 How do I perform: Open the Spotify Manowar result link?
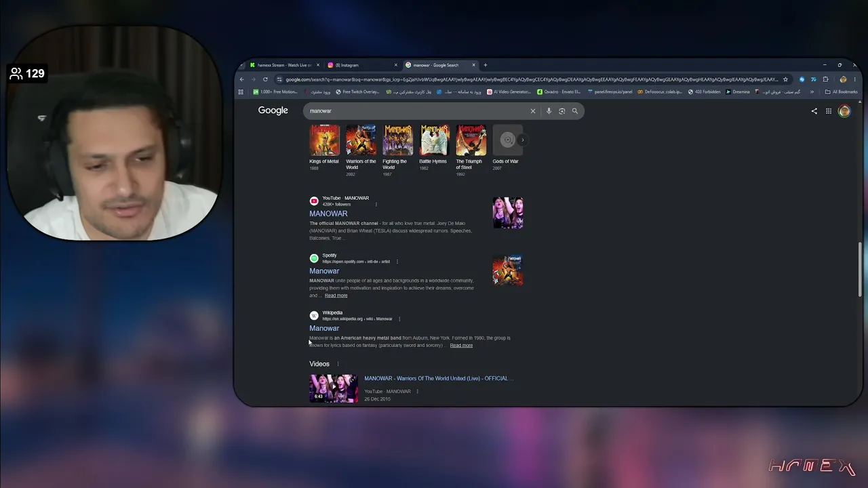tap(324, 271)
